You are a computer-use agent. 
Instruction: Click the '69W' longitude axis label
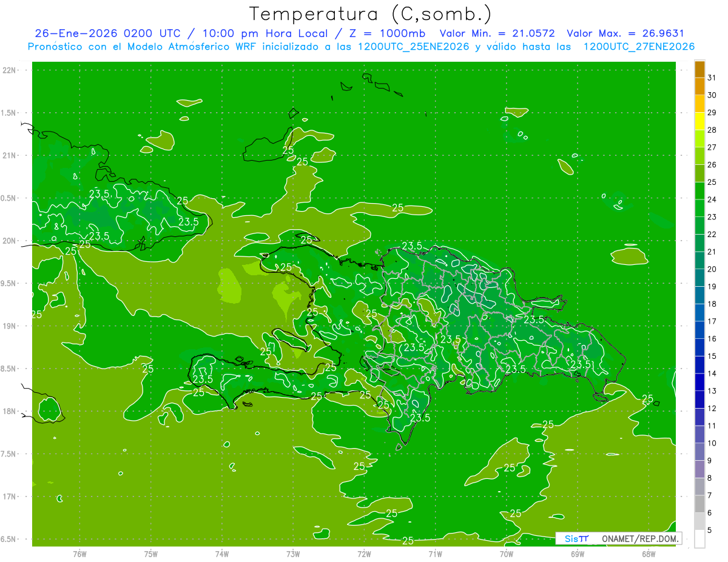pos(578,554)
